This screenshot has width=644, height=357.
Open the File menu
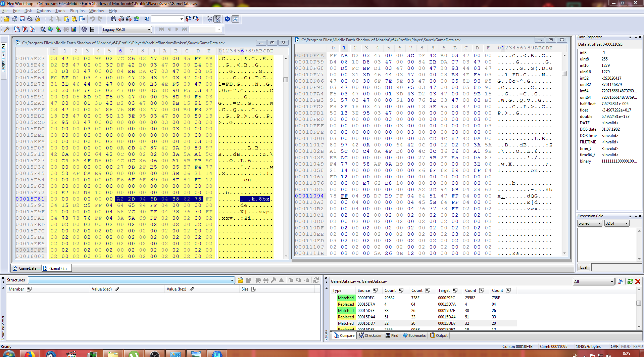pyautogui.click(x=5, y=11)
